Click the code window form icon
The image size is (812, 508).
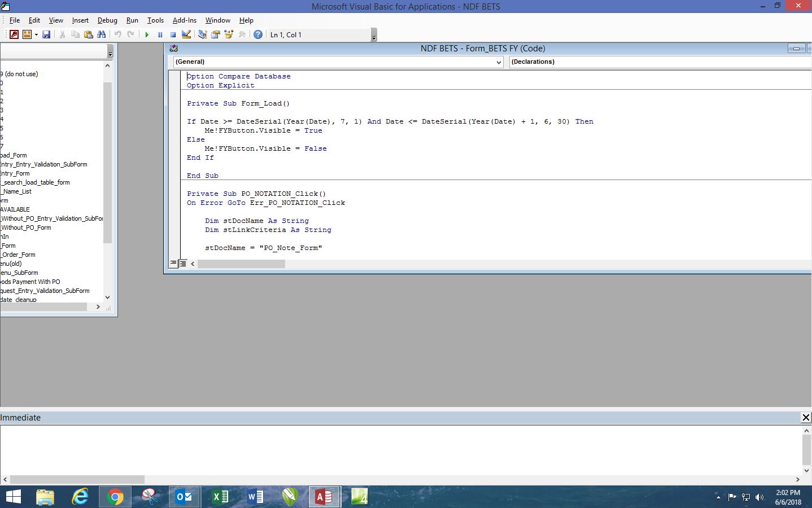click(173, 49)
